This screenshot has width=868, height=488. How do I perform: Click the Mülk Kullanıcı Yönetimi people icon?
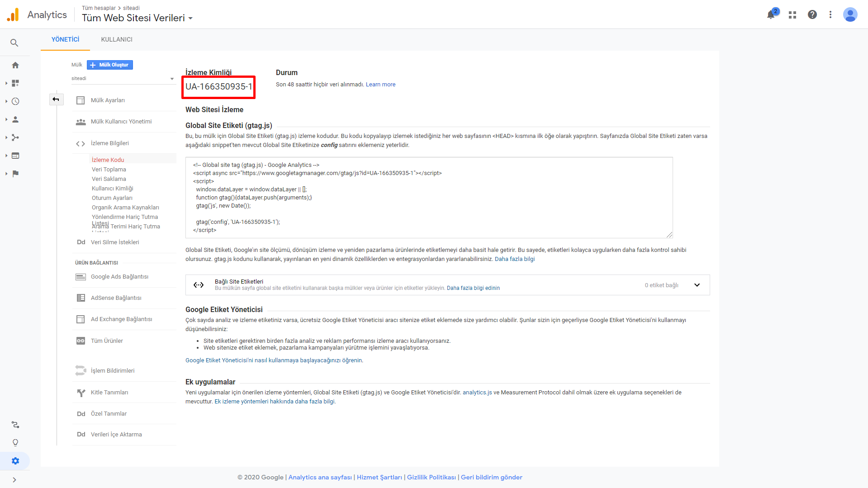tap(81, 122)
